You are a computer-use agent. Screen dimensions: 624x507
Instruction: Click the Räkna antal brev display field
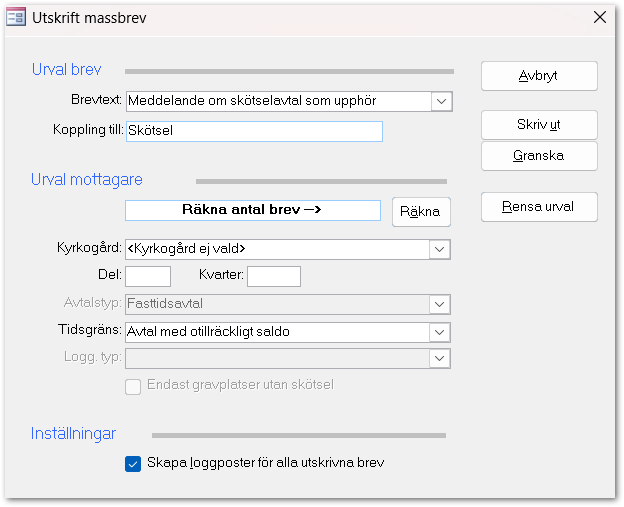pyautogui.click(x=252, y=210)
